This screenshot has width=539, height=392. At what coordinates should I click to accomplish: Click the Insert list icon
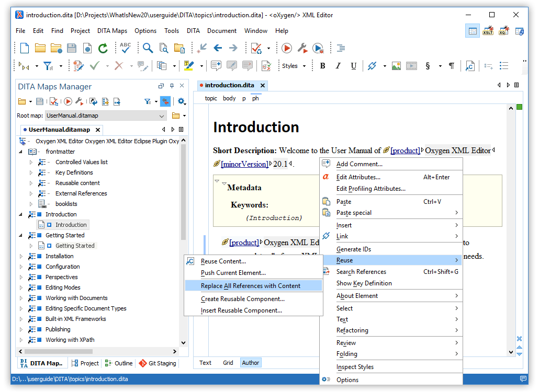pyautogui.click(x=504, y=66)
